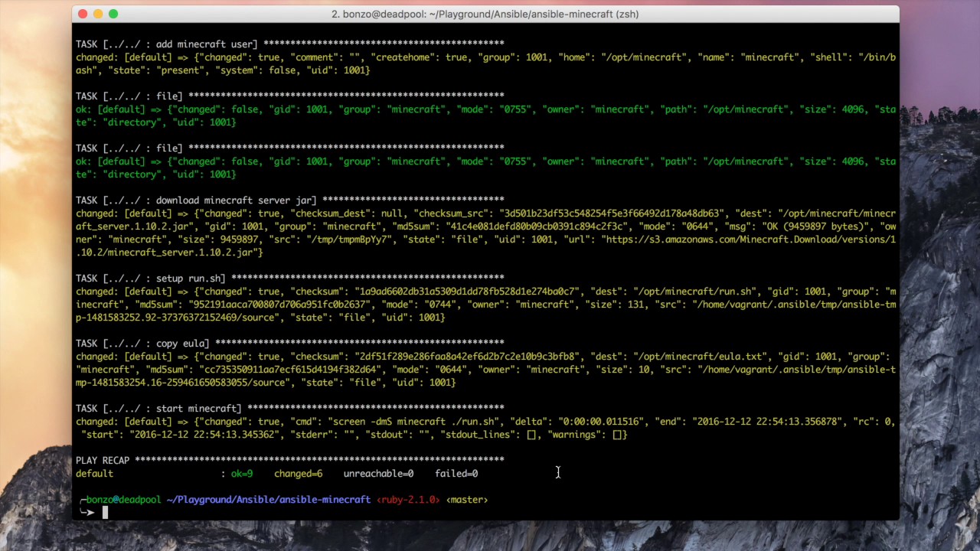Click the green zoom window button

pyautogui.click(x=113, y=14)
